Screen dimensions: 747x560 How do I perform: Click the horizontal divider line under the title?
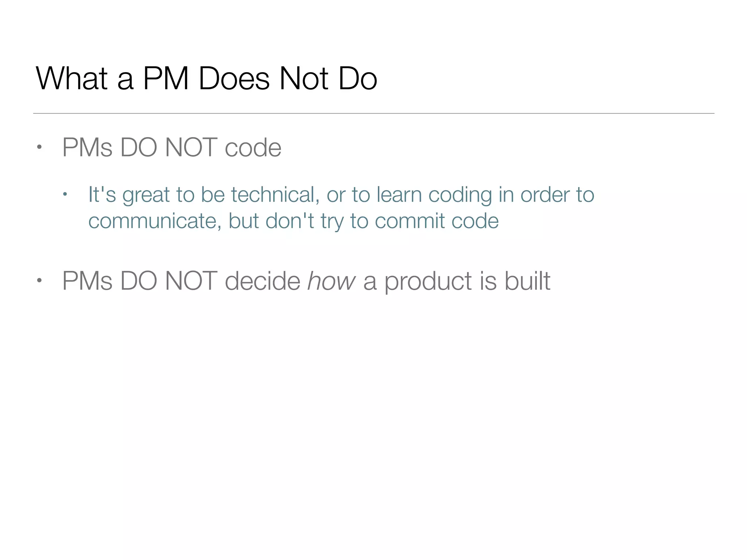click(373, 113)
